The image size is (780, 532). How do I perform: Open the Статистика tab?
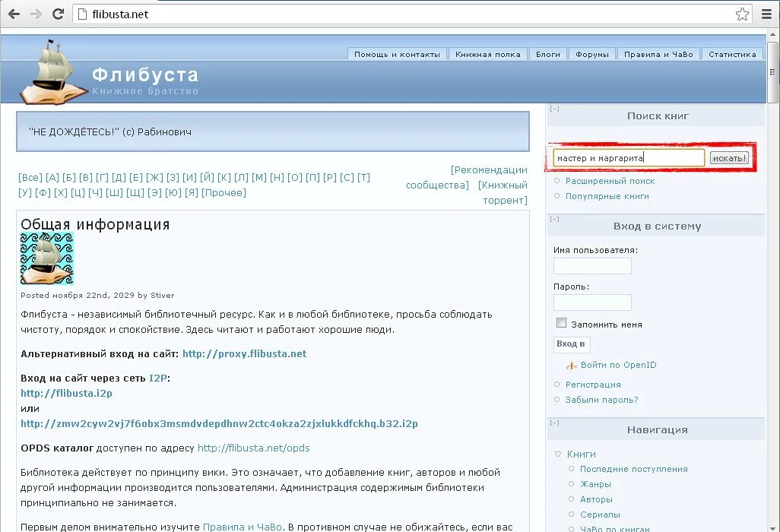pyautogui.click(x=732, y=54)
